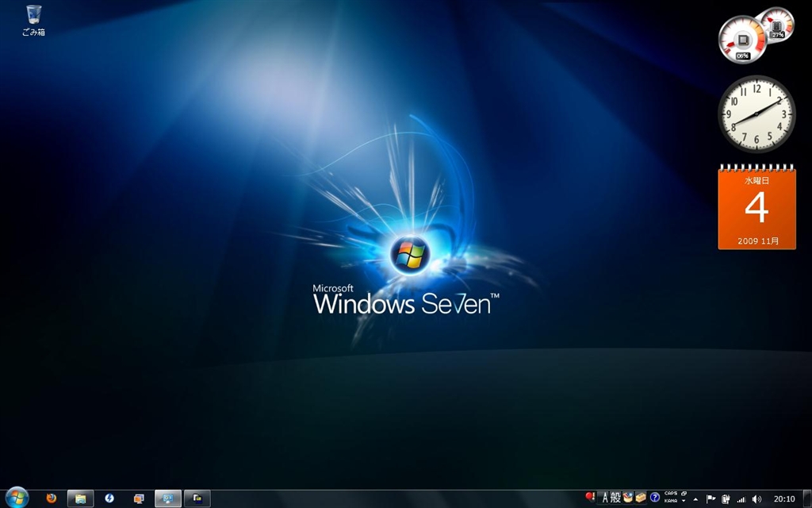Click the memory meter gadget showing 27%

click(777, 25)
